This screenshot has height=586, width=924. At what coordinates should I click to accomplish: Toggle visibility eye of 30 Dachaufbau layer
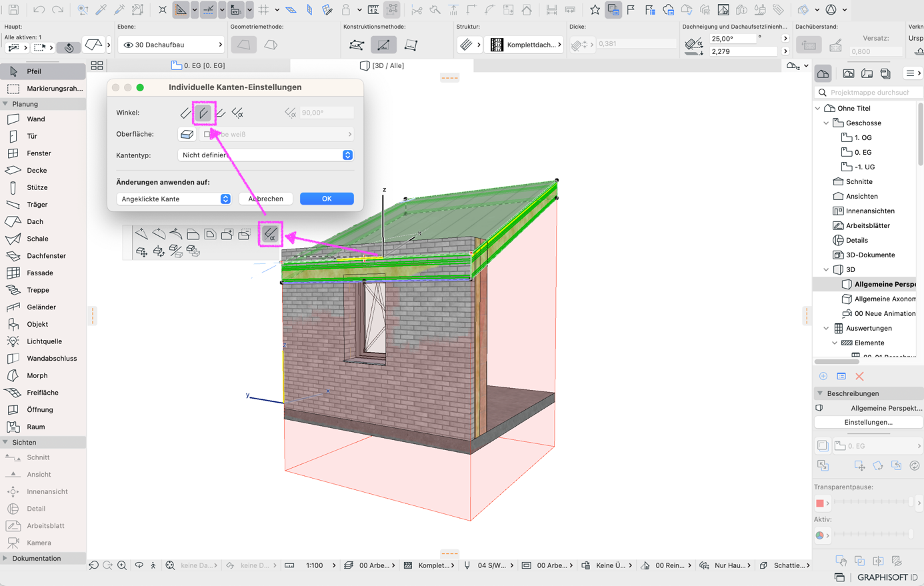(128, 45)
